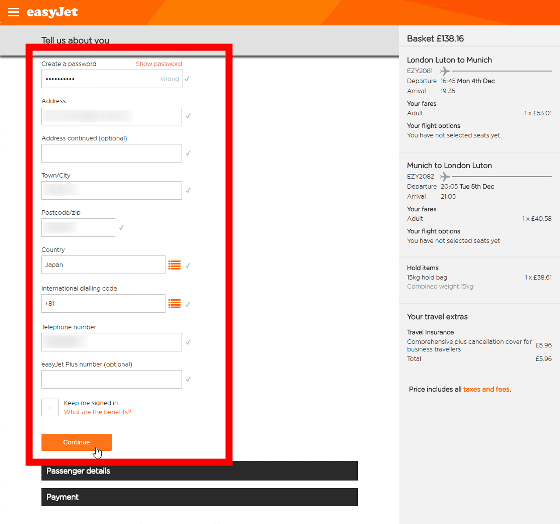Screen dimensions: 560x524
Task: Select the dialling code field showing +81
Action: (x=103, y=304)
